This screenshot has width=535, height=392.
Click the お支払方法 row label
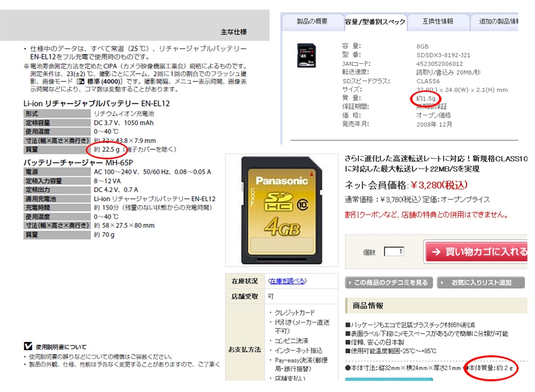click(x=245, y=349)
